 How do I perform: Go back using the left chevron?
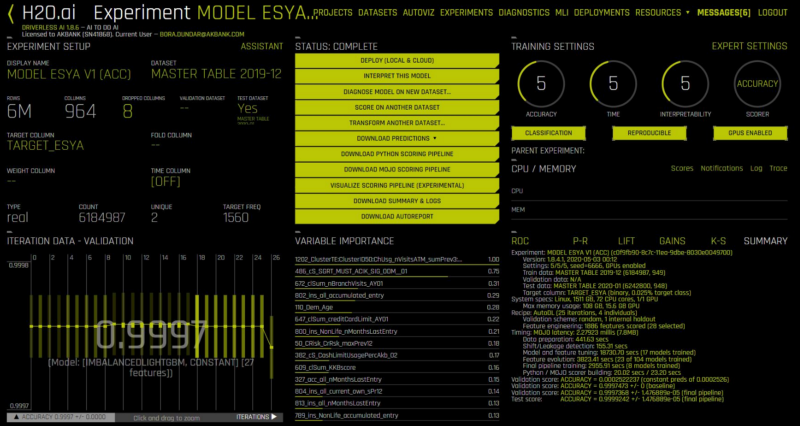(x=11, y=14)
